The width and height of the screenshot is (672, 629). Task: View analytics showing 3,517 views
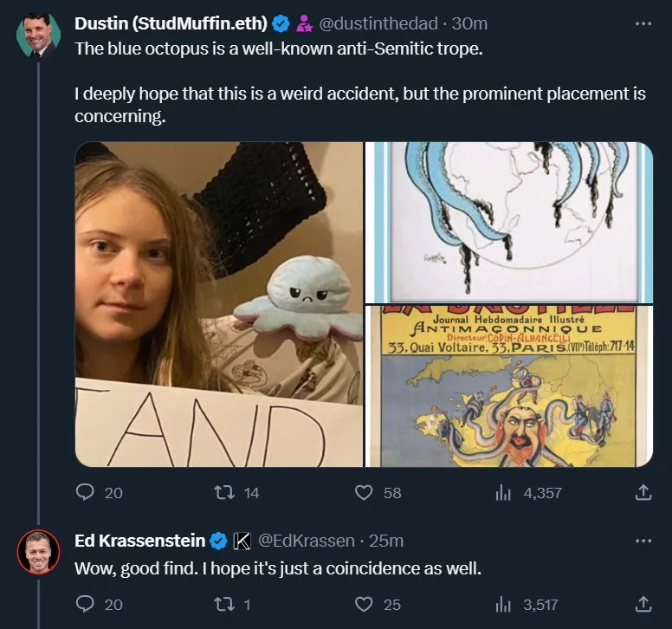(503, 604)
